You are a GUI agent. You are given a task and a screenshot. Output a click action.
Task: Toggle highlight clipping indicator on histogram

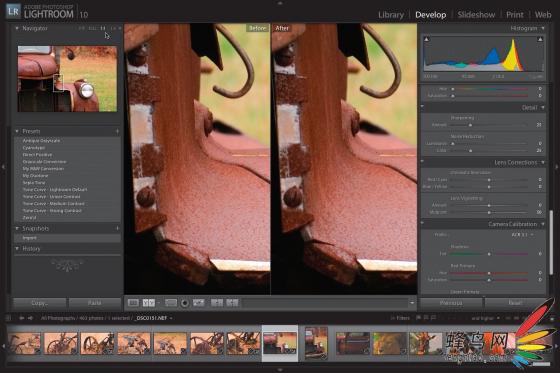[x=540, y=39]
